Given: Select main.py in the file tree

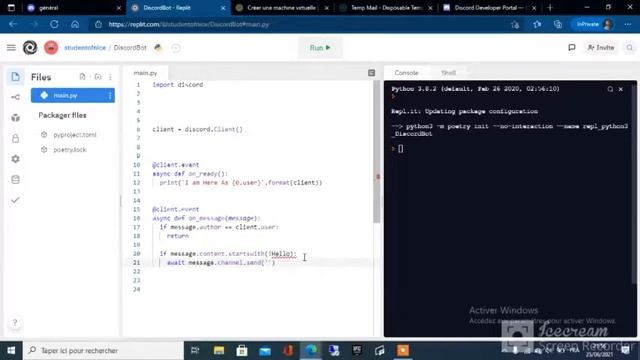Looking at the screenshot, I should point(73,96).
